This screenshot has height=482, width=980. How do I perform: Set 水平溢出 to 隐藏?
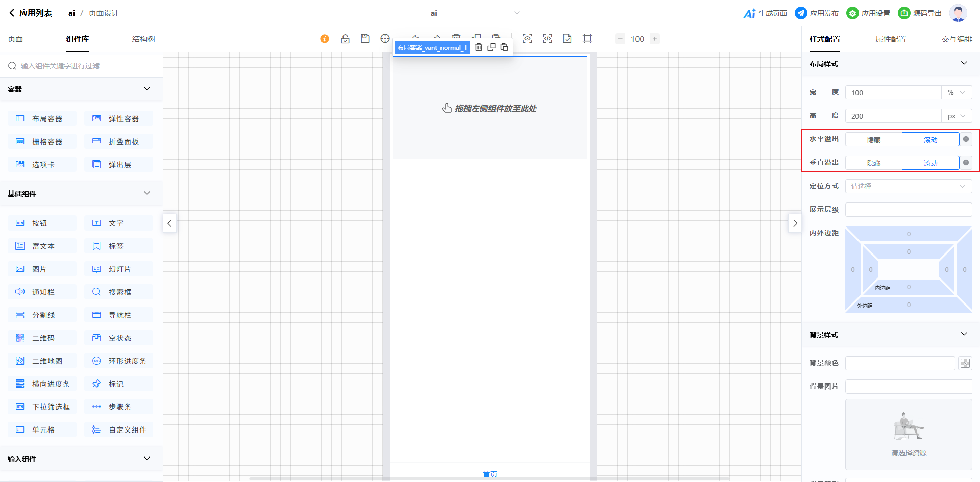(x=873, y=140)
